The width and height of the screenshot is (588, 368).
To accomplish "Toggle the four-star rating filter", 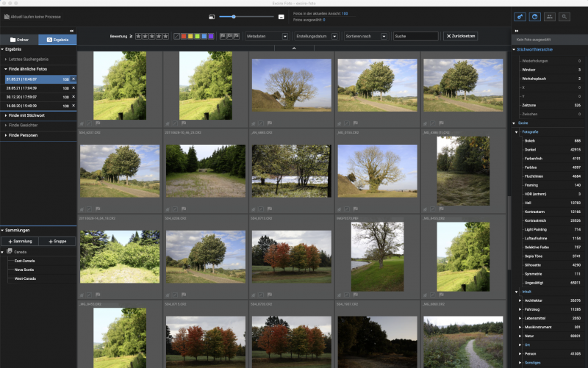I will (x=159, y=36).
